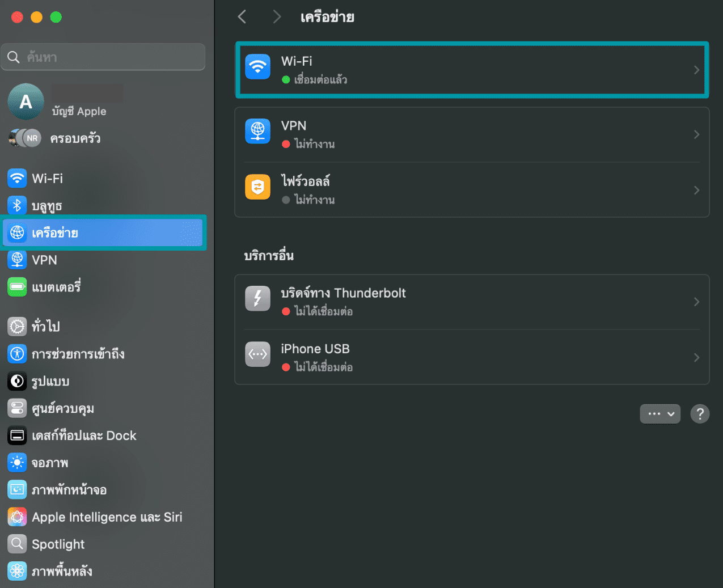Open the more-options menu near the help button
723x588 pixels.
[660, 414]
